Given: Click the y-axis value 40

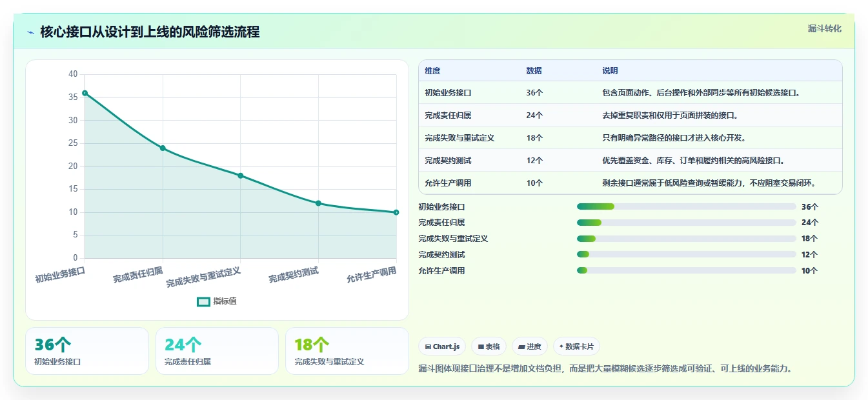Looking at the screenshot, I should coord(73,74).
